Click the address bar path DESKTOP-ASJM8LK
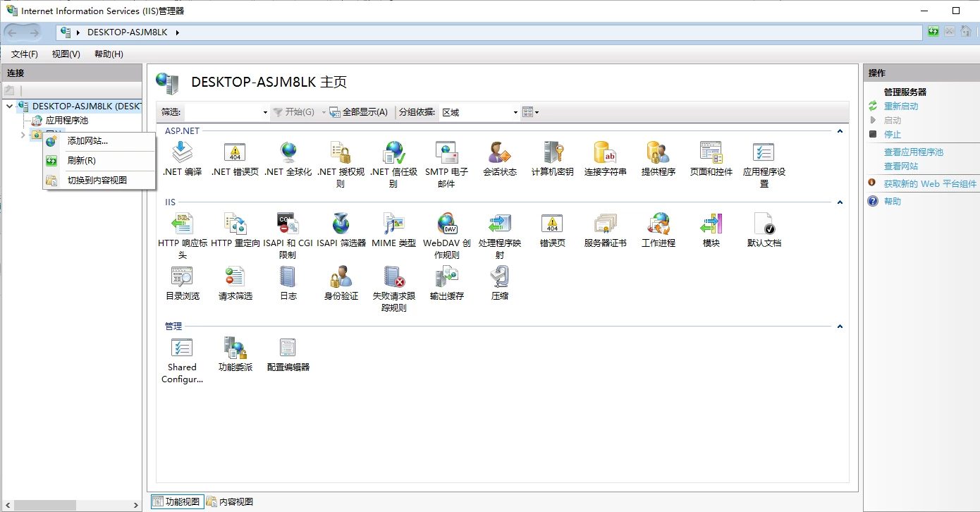 128,32
